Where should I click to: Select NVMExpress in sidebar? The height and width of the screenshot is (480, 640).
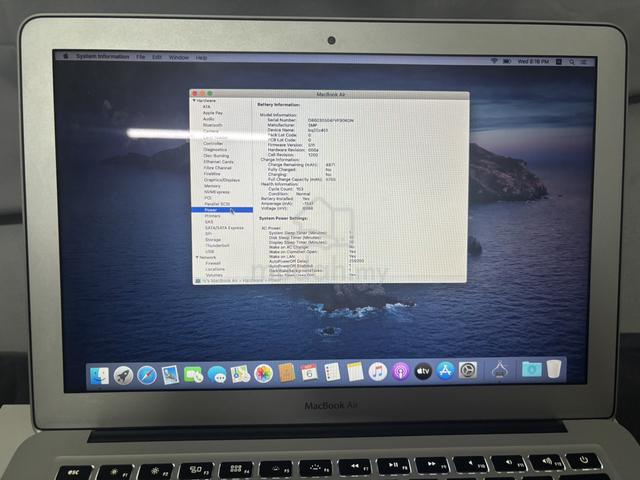(217, 192)
